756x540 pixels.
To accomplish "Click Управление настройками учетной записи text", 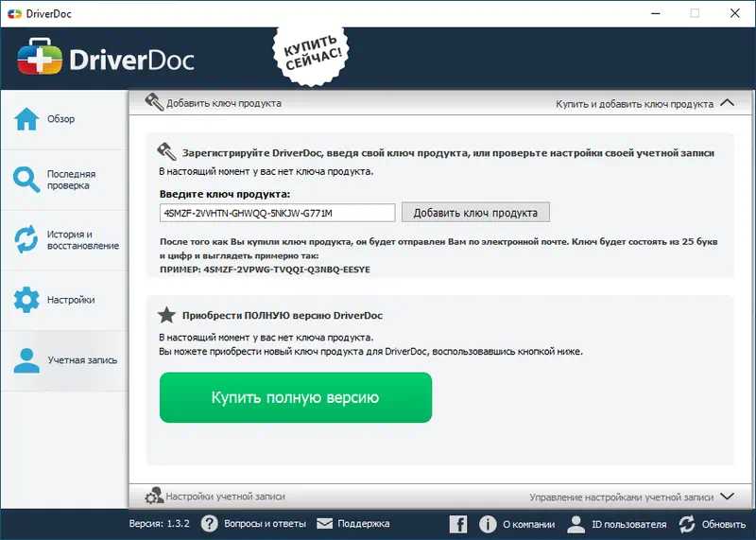I will click(622, 497).
